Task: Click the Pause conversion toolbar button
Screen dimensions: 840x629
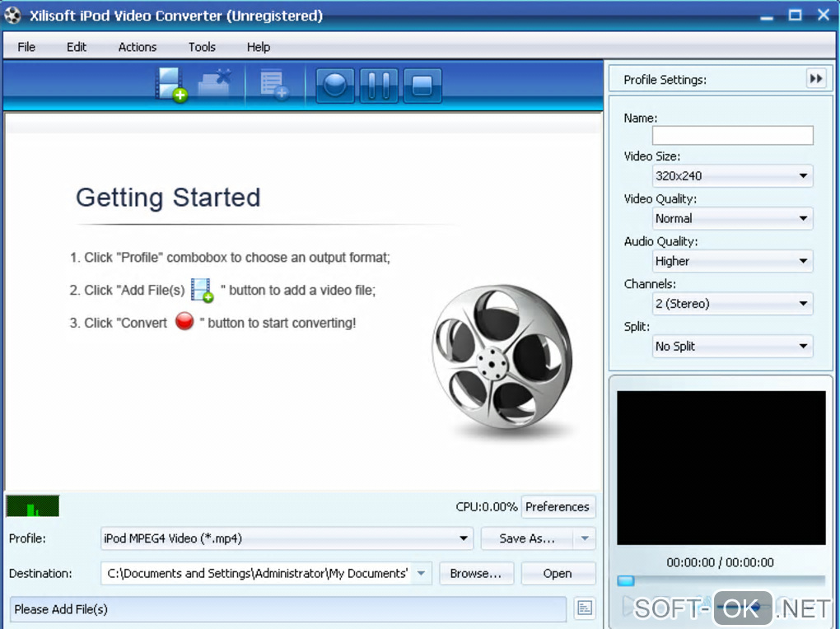Action: pyautogui.click(x=379, y=85)
